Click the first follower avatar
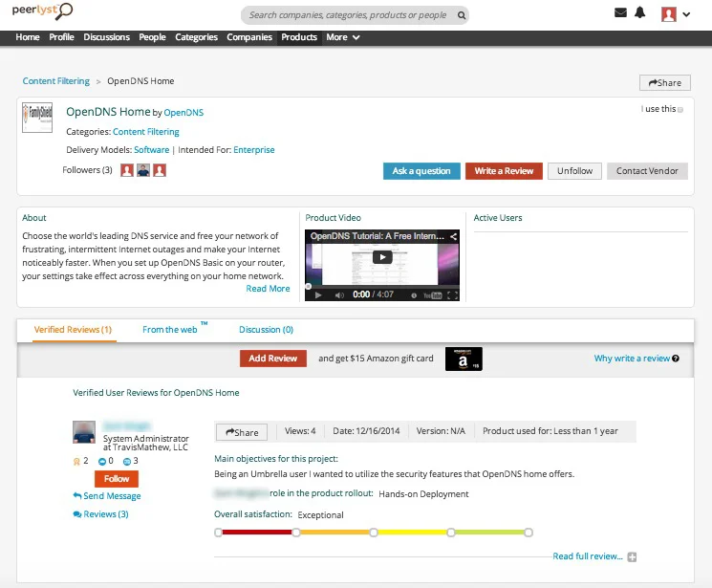 coord(127,170)
